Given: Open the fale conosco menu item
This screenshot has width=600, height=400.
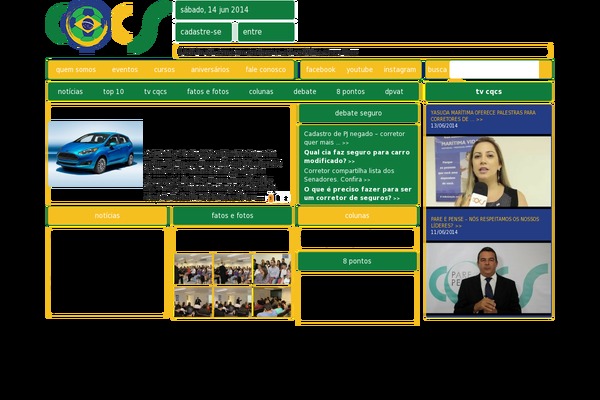Looking at the screenshot, I should coord(266,70).
